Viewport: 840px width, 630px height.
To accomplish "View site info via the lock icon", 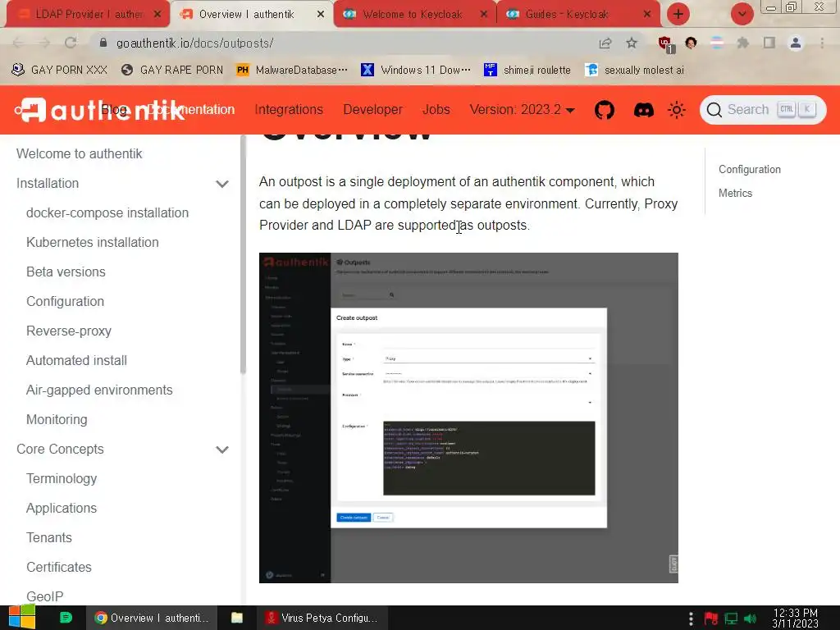I will [x=103, y=43].
